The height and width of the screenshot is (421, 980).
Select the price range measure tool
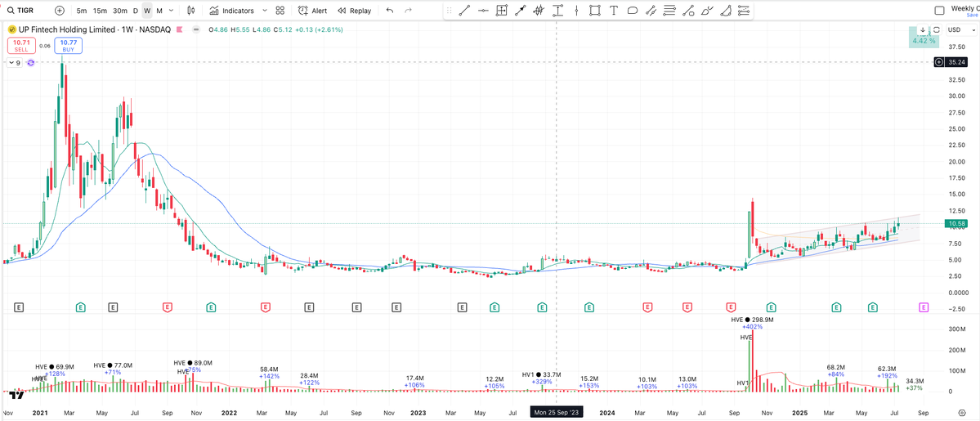click(x=557, y=11)
